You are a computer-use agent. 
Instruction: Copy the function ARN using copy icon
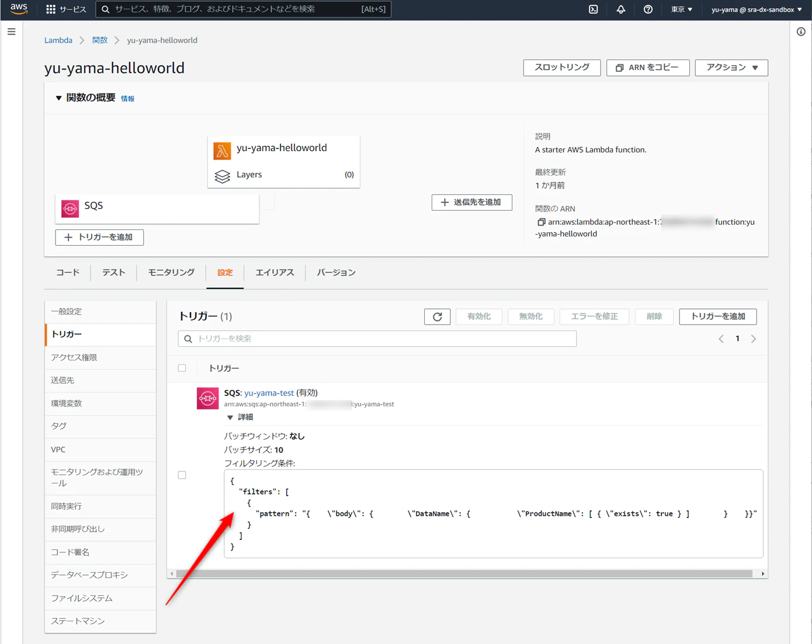pos(541,222)
